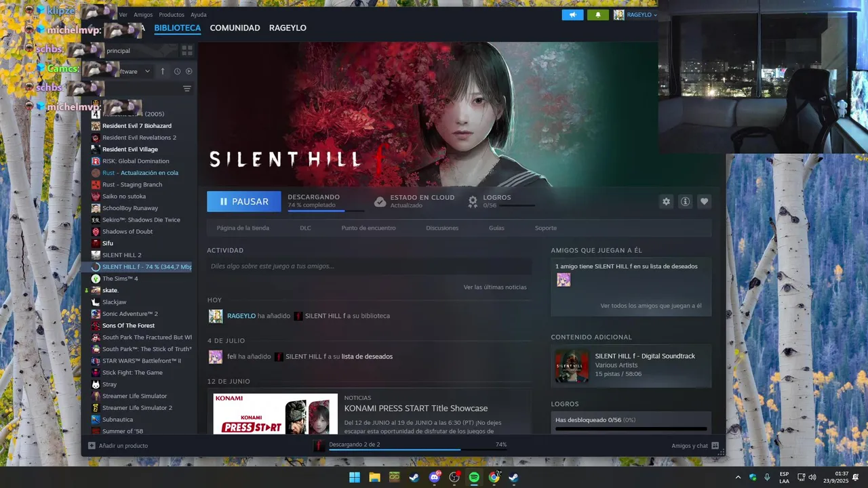
Task: Click the lista de deseados link
Action: click(367, 357)
